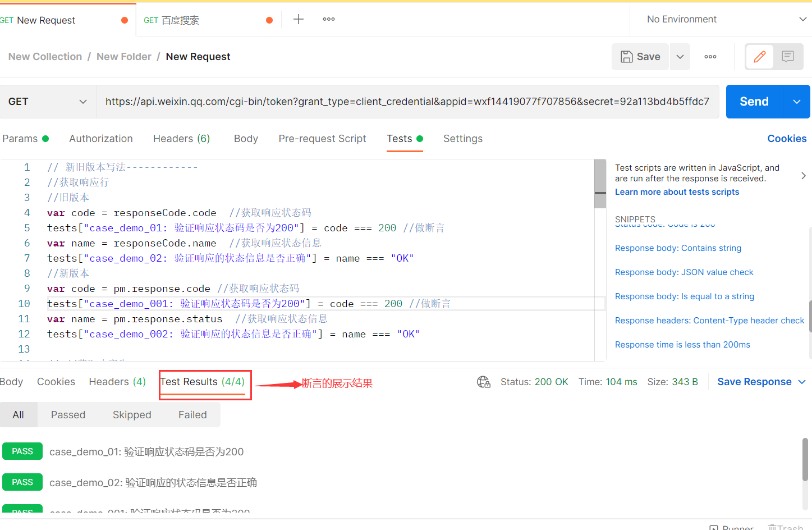This screenshot has height=530, width=812.
Task: Collapse the test scripts help panel chevron
Action: point(804,176)
